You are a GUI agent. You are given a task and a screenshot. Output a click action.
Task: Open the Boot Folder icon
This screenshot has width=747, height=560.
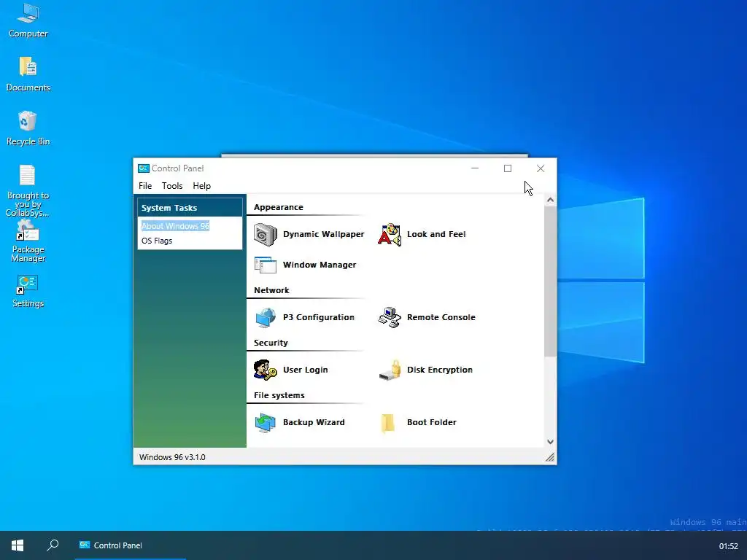(x=388, y=422)
